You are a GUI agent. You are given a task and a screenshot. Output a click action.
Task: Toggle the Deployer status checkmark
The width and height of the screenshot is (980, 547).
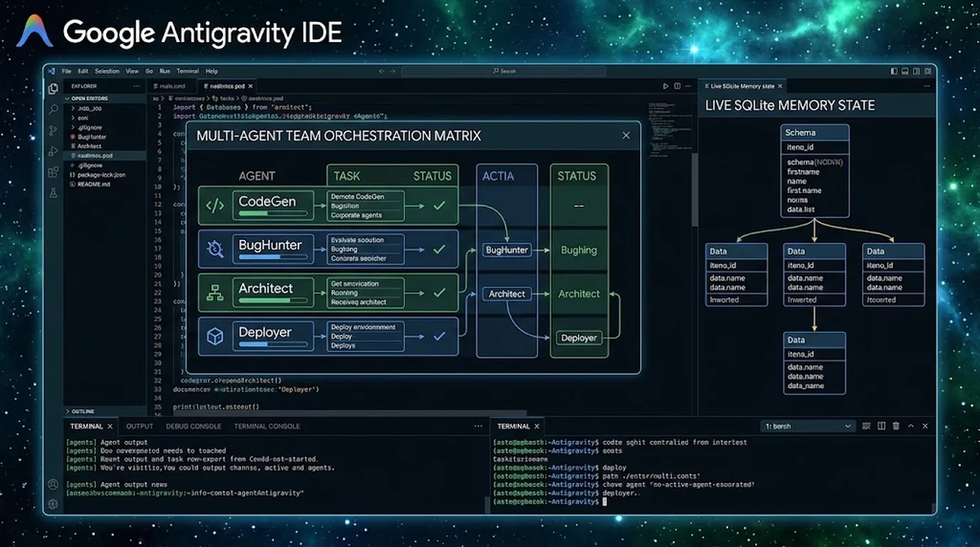[439, 336]
